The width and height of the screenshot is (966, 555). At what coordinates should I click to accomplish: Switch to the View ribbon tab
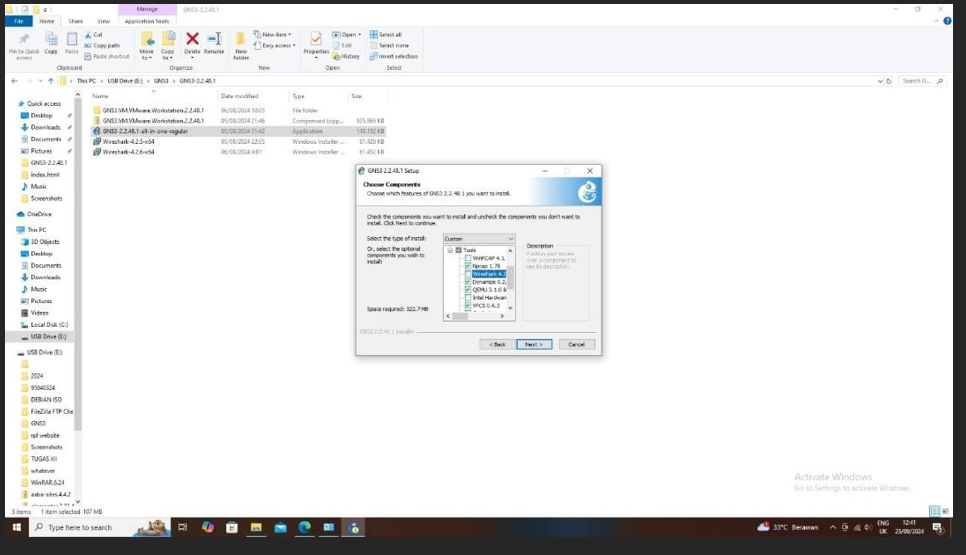(x=104, y=21)
